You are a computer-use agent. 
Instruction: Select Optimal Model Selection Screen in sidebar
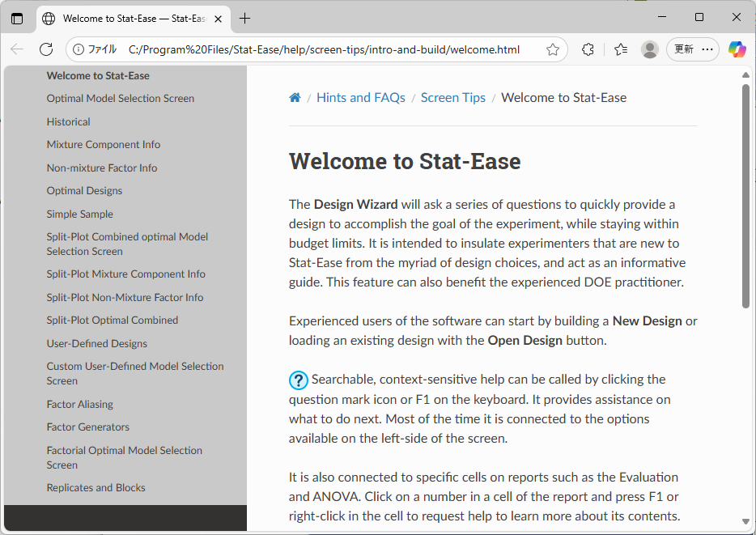[x=121, y=99]
